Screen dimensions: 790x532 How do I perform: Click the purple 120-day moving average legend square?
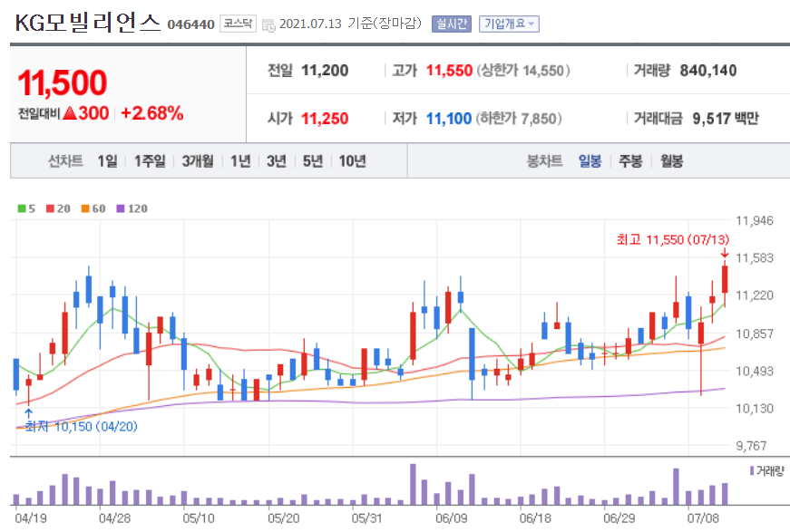click(121, 208)
